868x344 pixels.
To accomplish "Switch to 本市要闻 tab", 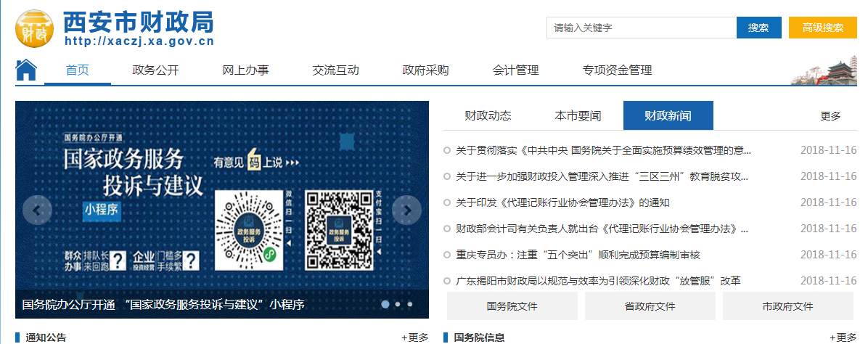I will 578,116.
